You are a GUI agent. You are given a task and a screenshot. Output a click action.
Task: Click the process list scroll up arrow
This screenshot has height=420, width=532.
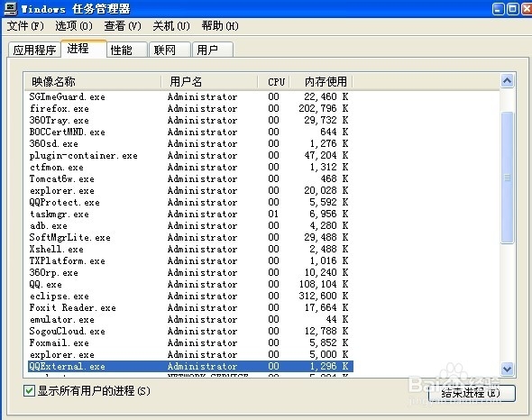pos(508,81)
